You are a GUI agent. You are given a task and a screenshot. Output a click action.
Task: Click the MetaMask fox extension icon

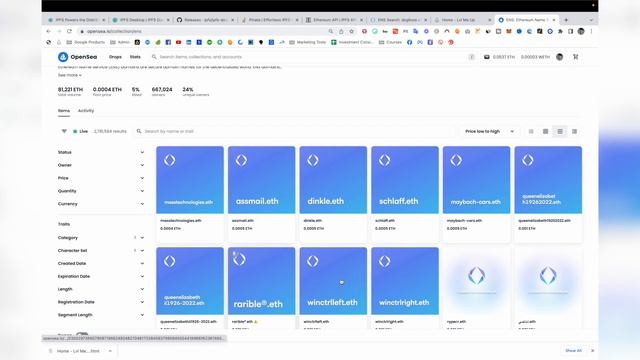click(x=509, y=31)
